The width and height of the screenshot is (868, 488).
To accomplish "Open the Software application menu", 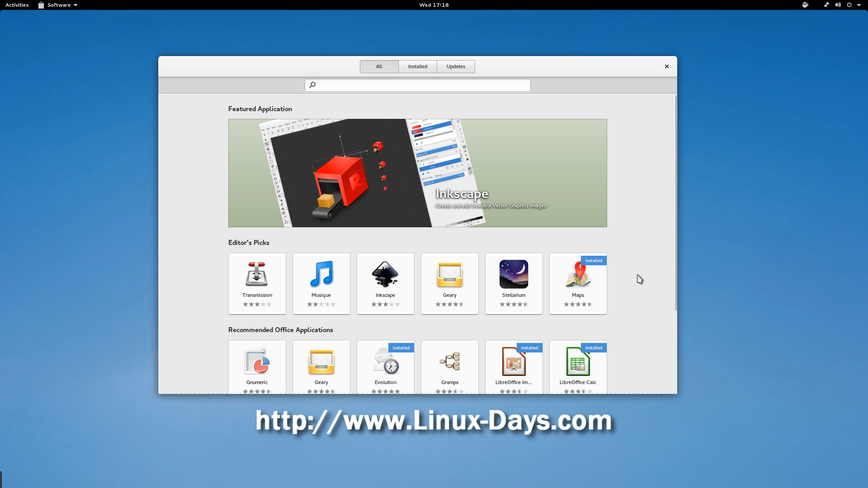I will [x=58, y=5].
